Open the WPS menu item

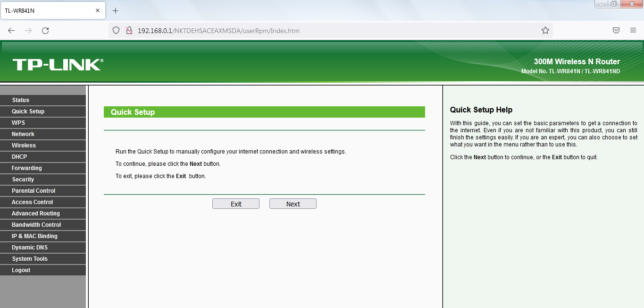tap(43, 123)
